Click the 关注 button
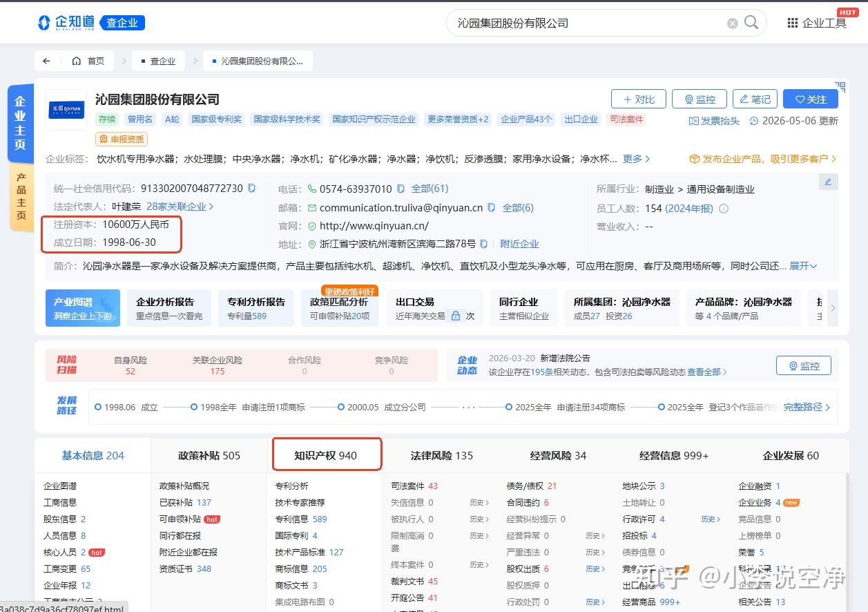The width and height of the screenshot is (868, 612). pos(811,99)
